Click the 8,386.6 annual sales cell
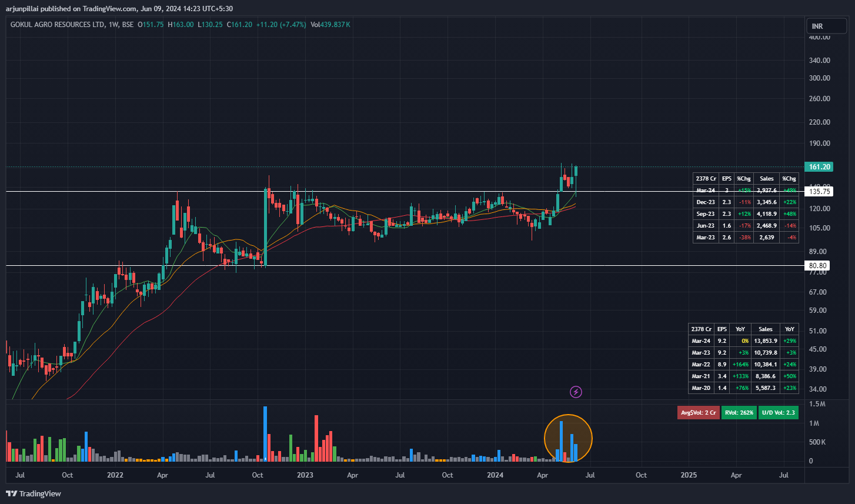The image size is (855, 504). point(766,376)
